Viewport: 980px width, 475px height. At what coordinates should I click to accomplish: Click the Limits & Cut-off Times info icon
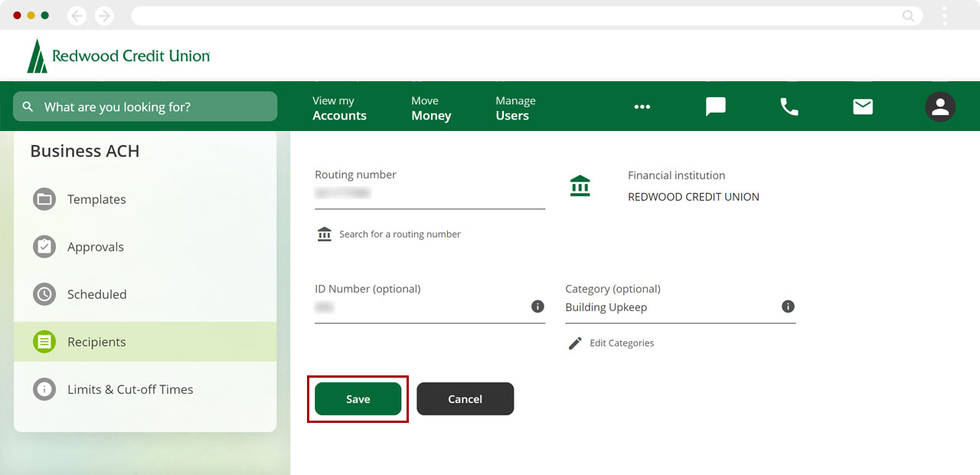44,389
